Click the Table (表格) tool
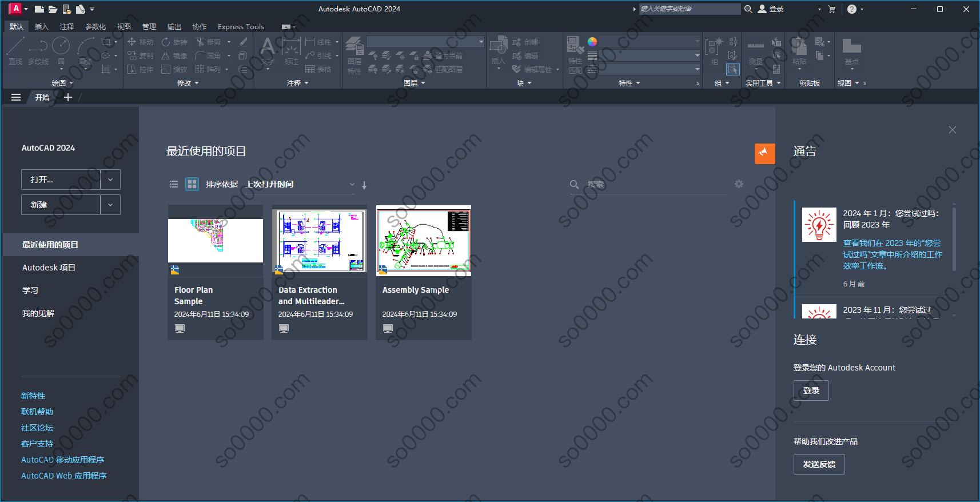This screenshot has height=502, width=980. (318, 69)
